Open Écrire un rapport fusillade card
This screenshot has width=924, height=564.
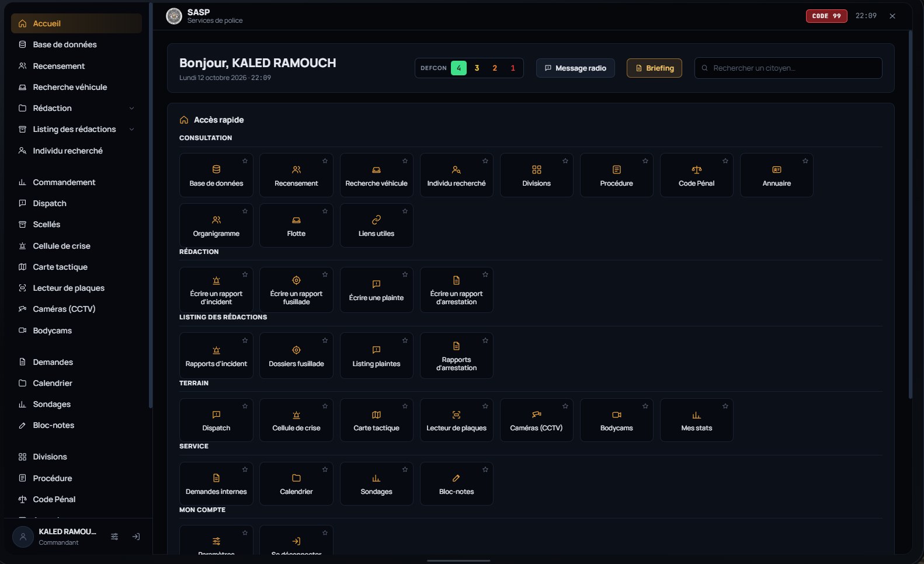pos(296,290)
